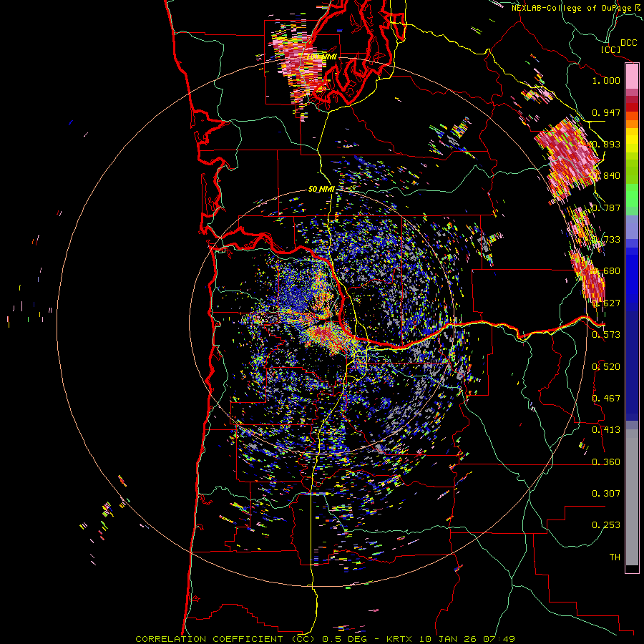Pick the yellow color bar segment
644x644 pixels.
[x=632, y=140]
